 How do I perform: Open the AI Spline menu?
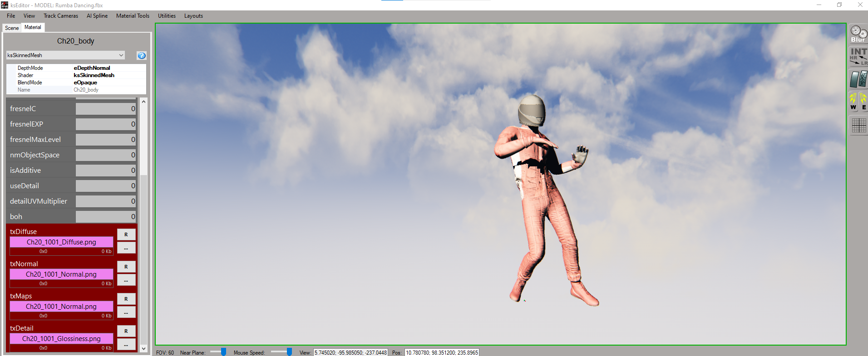coord(97,16)
